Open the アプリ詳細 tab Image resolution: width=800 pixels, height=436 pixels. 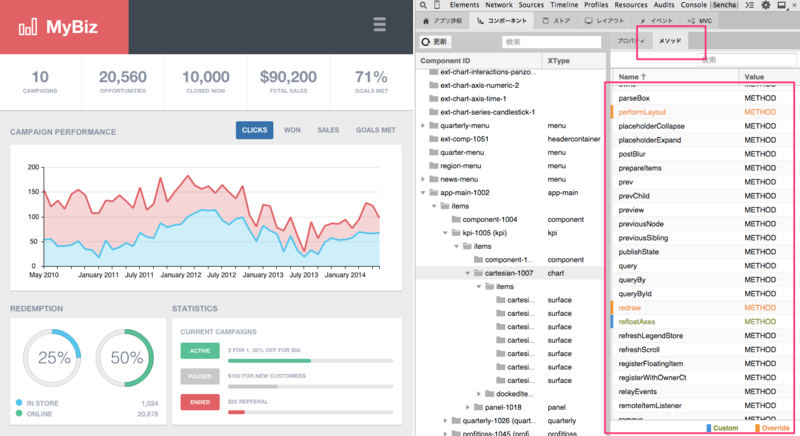[x=443, y=21]
